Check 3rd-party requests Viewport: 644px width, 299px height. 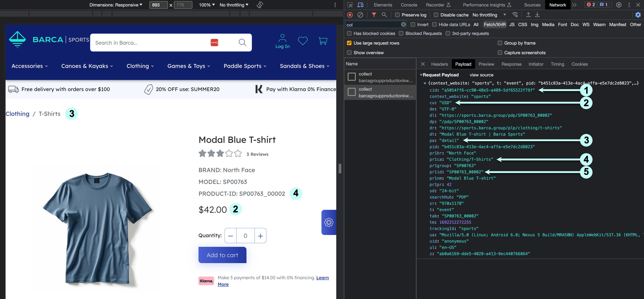(448, 33)
